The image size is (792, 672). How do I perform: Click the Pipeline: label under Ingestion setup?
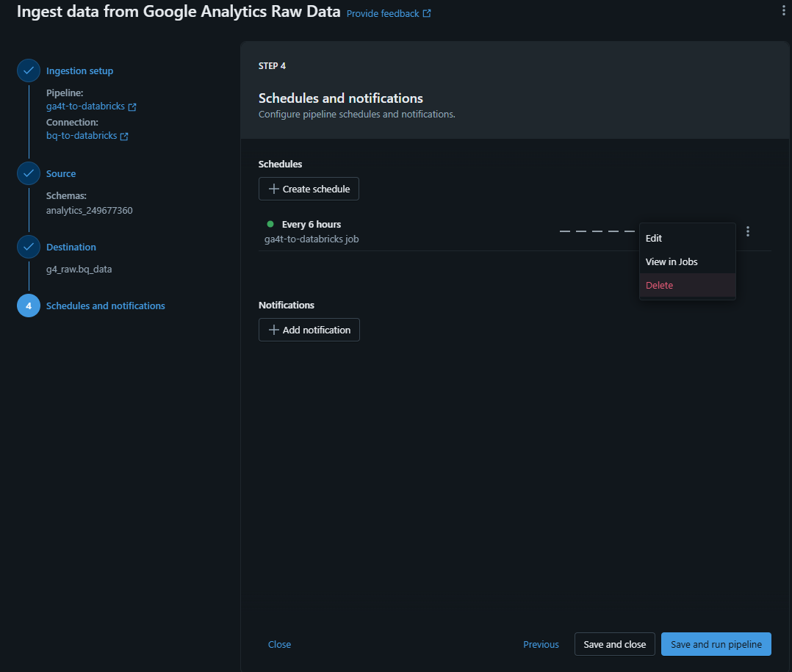point(65,93)
